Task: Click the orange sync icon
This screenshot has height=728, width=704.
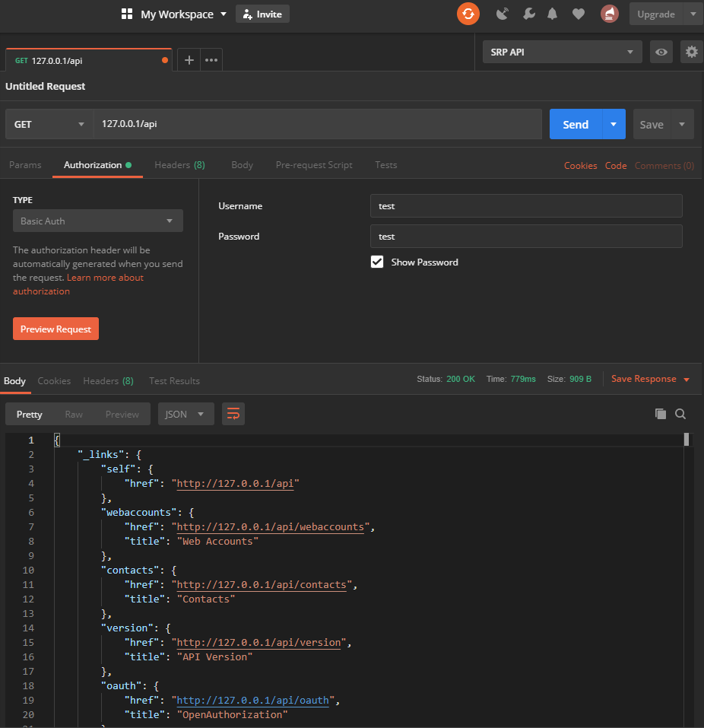Action: (468, 14)
